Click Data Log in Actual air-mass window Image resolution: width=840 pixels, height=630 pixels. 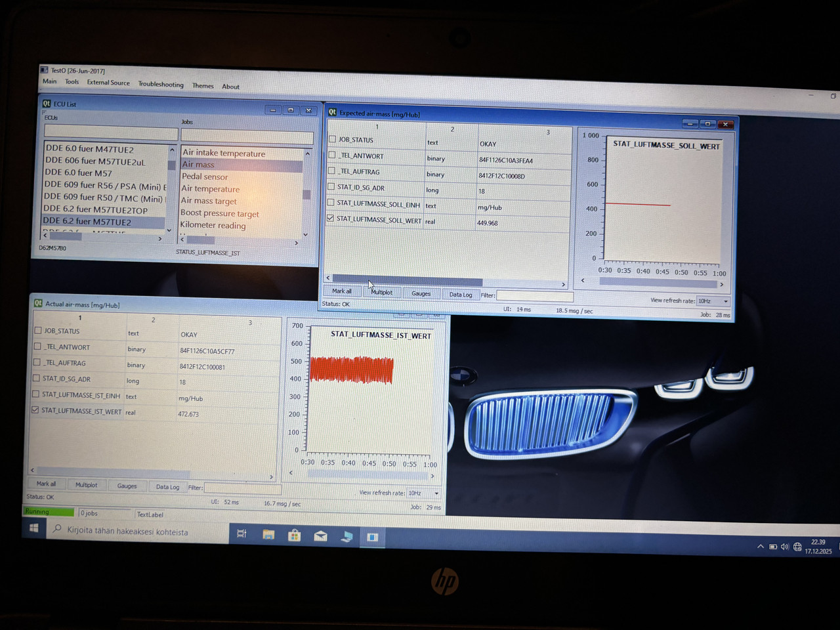[x=167, y=487]
